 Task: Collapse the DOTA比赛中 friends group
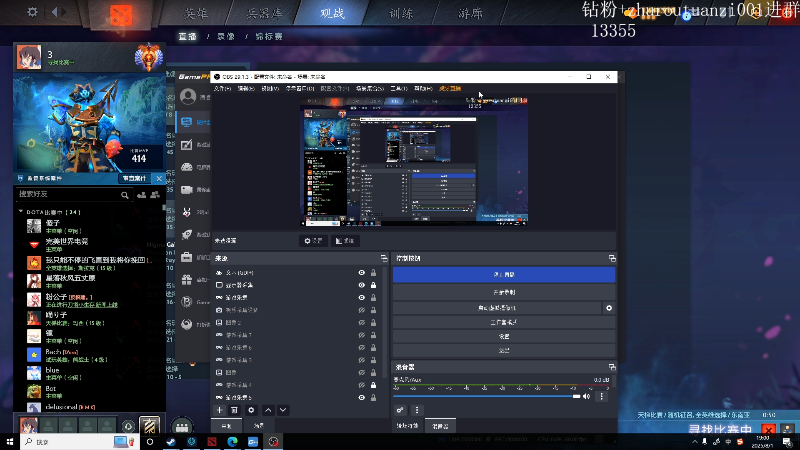click(x=20, y=211)
